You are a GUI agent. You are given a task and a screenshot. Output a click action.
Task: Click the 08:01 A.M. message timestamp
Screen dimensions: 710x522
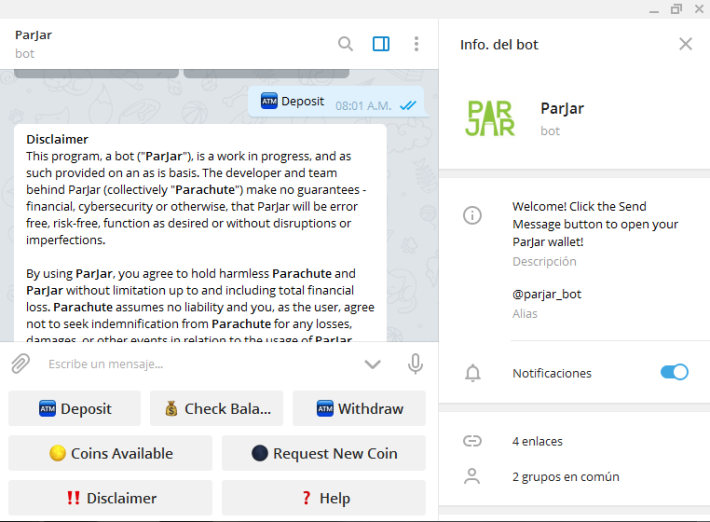pyautogui.click(x=363, y=106)
